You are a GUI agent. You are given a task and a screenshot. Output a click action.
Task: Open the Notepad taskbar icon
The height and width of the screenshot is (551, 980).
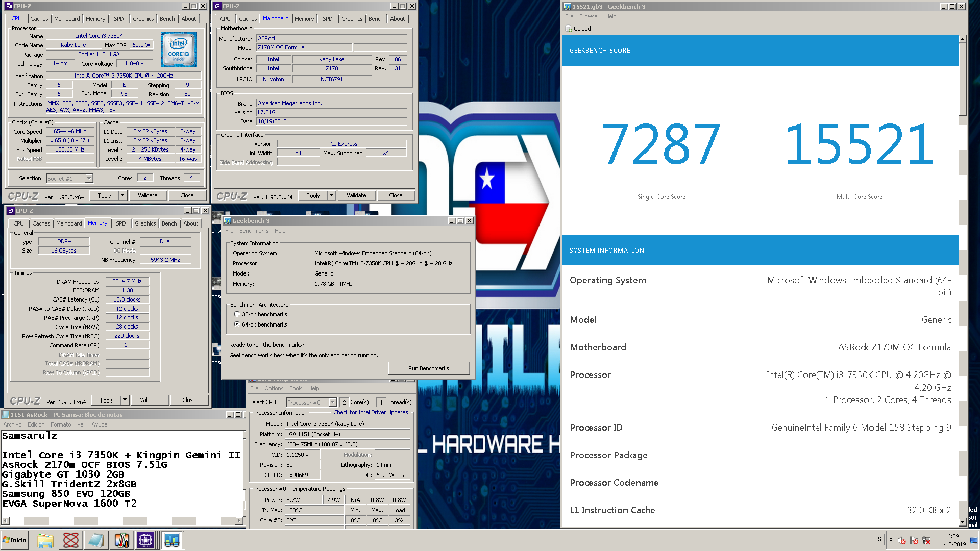click(x=96, y=540)
